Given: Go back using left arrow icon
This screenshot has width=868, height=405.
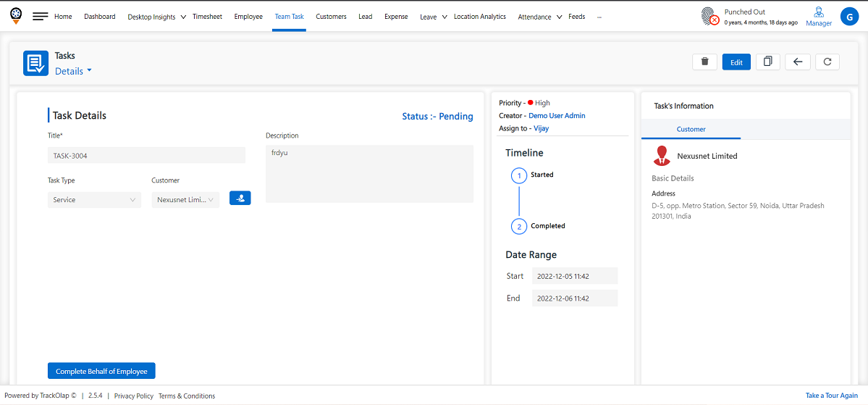Looking at the screenshot, I should (798, 62).
